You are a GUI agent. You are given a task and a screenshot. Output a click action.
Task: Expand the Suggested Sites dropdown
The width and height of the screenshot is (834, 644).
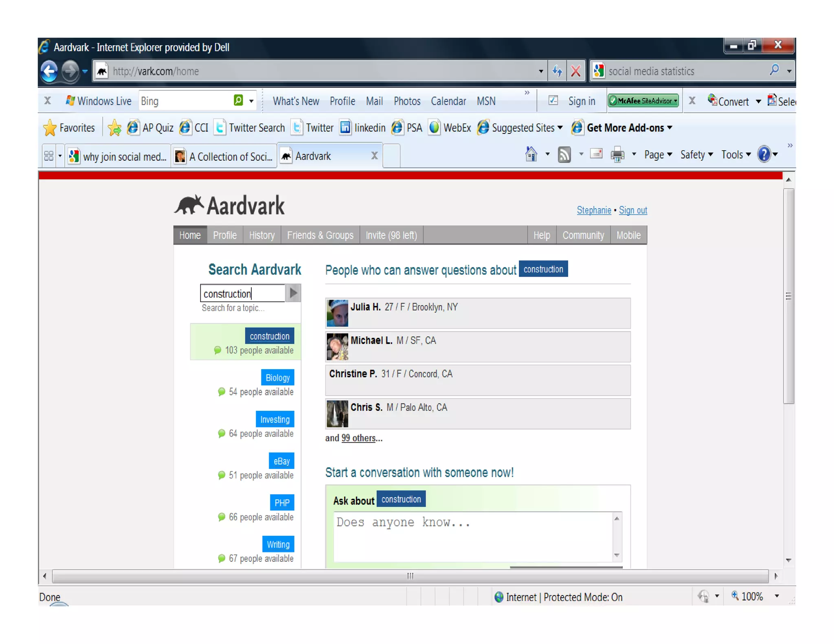click(560, 128)
